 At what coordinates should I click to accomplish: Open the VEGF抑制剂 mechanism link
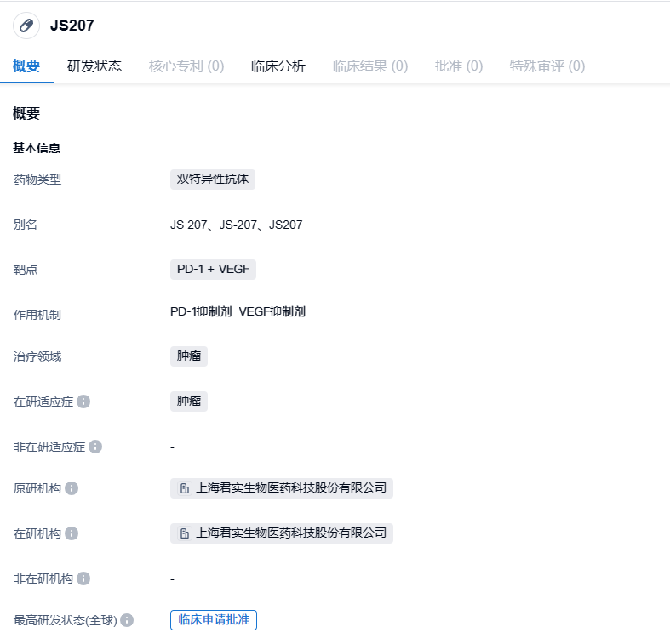click(272, 312)
